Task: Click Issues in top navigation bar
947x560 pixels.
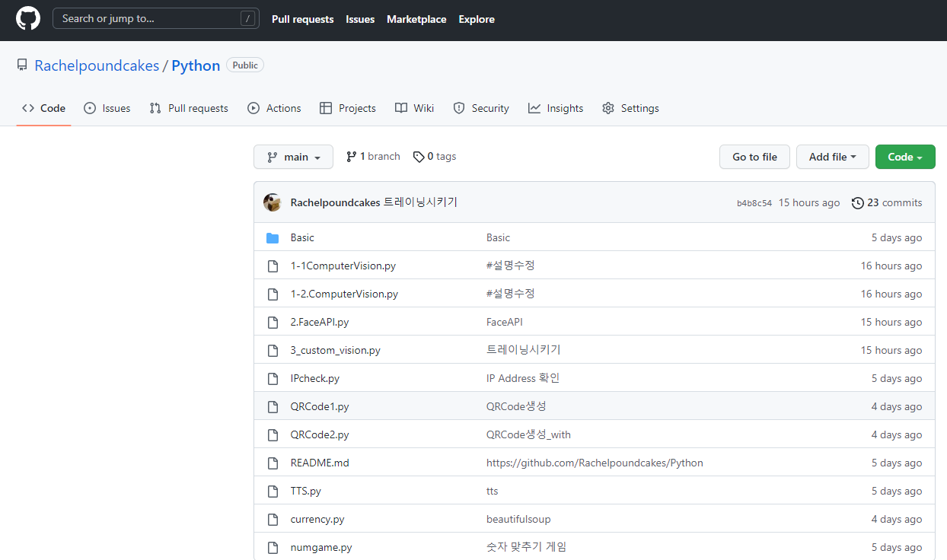Action: (360, 19)
